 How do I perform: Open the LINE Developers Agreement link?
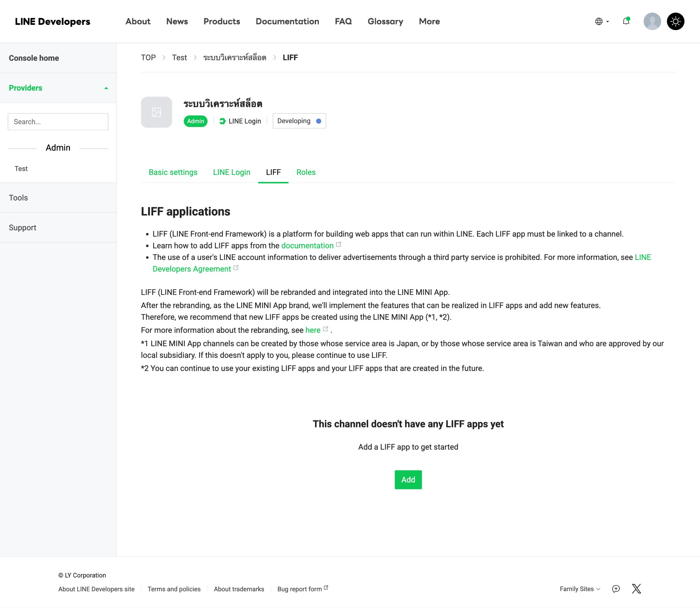tap(191, 269)
